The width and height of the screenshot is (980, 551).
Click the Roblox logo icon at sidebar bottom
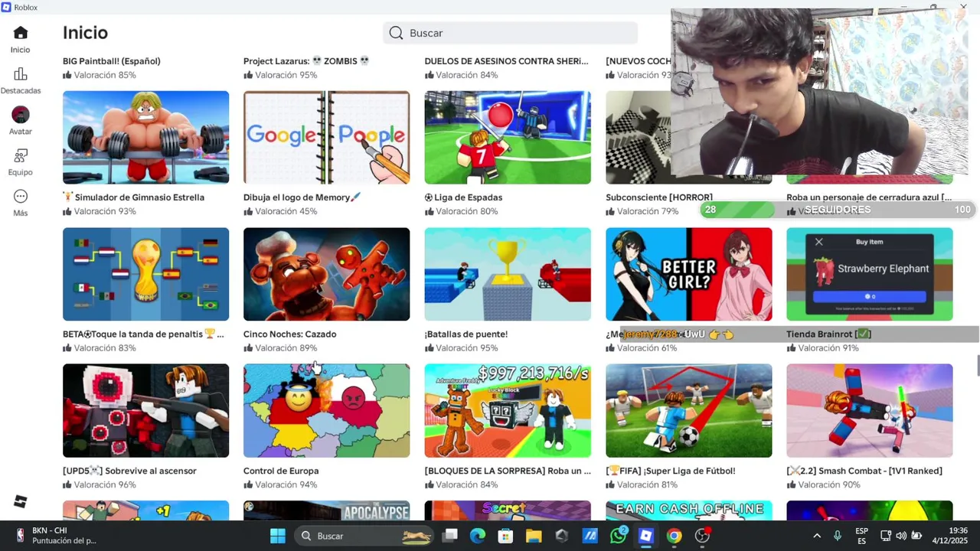tap(21, 502)
